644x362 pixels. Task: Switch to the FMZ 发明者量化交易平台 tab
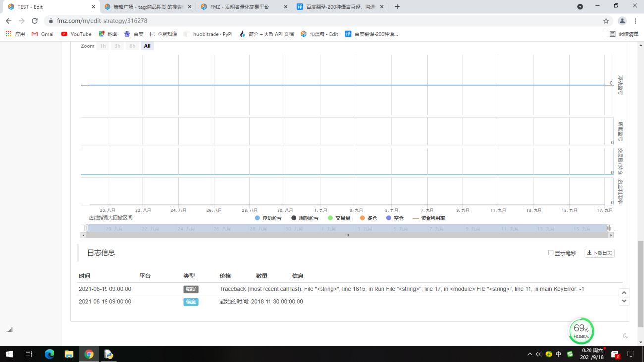coord(244,7)
